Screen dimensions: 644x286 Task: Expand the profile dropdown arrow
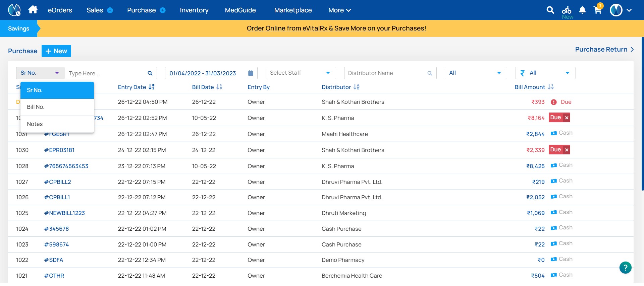629,10
